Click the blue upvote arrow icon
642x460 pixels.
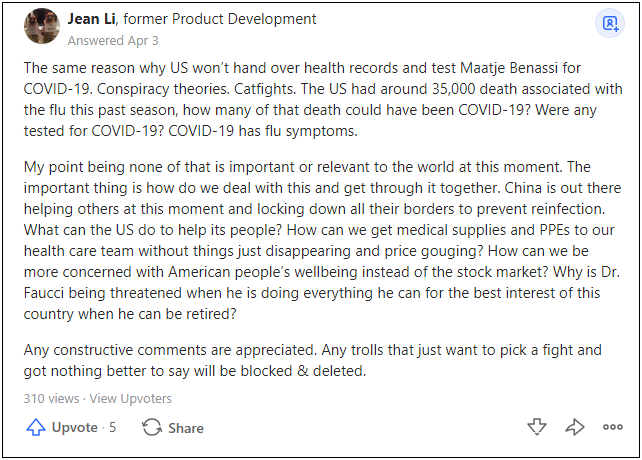coord(36,428)
